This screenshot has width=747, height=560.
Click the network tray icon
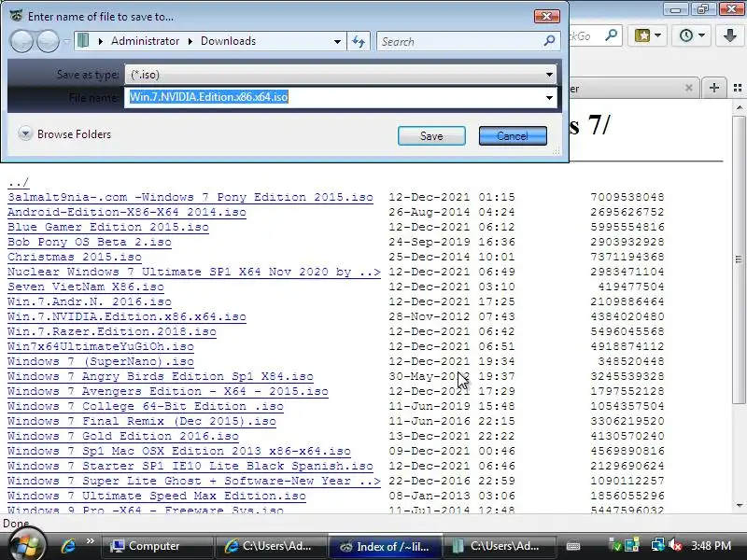[658, 545]
